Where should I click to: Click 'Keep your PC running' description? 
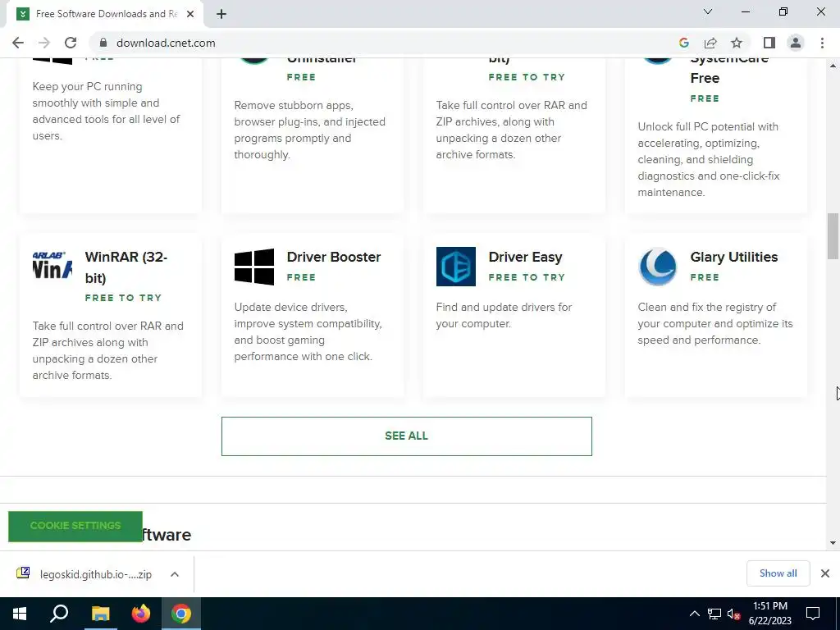(106, 111)
